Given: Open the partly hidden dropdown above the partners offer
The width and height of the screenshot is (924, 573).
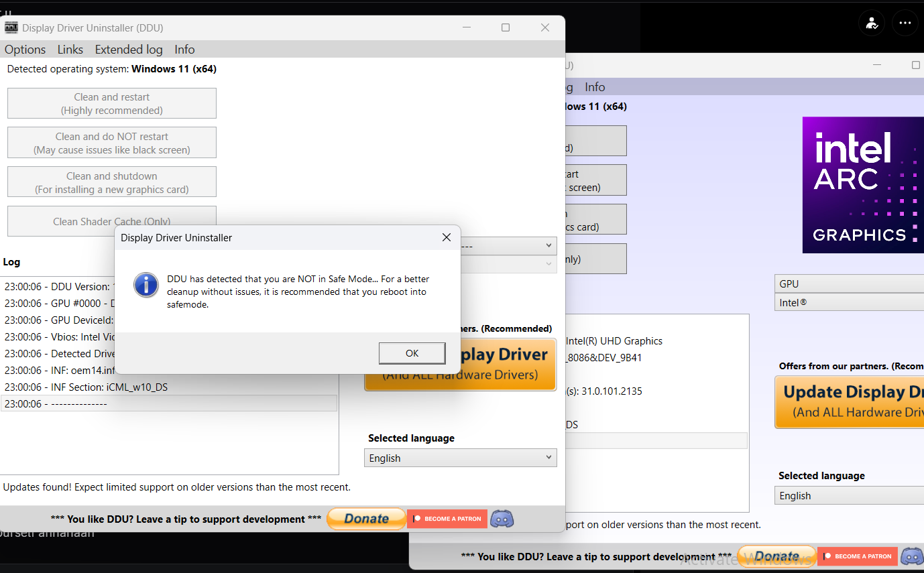Looking at the screenshot, I should 508,246.
